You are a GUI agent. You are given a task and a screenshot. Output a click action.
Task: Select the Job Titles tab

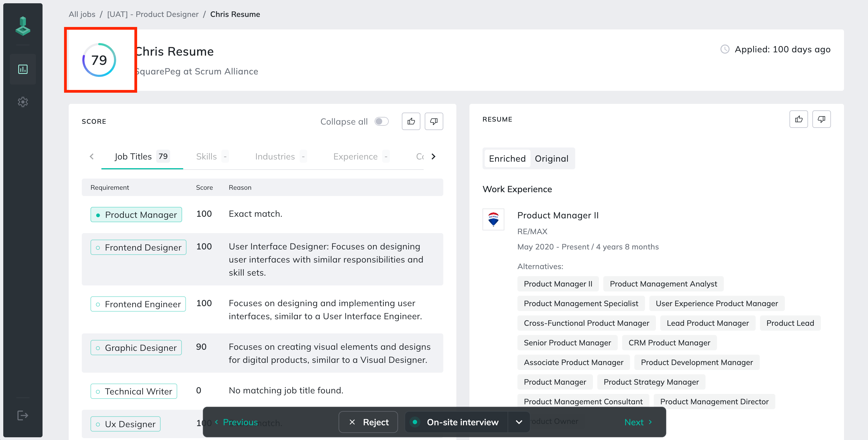pyautogui.click(x=142, y=157)
